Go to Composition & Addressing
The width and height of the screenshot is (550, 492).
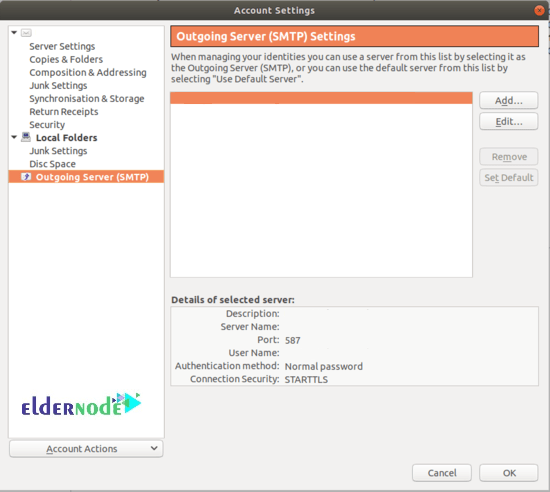coord(88,72)
